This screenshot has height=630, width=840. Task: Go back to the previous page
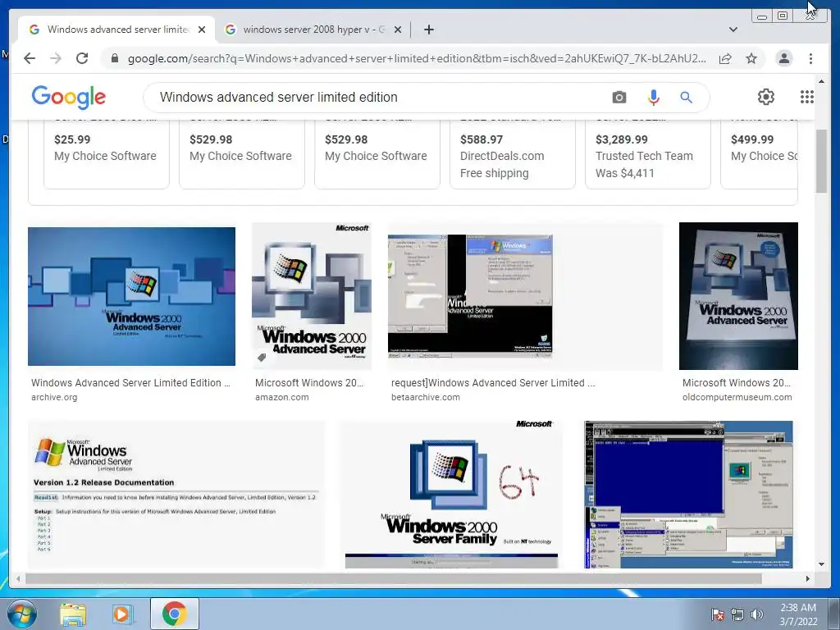point(30,58)
